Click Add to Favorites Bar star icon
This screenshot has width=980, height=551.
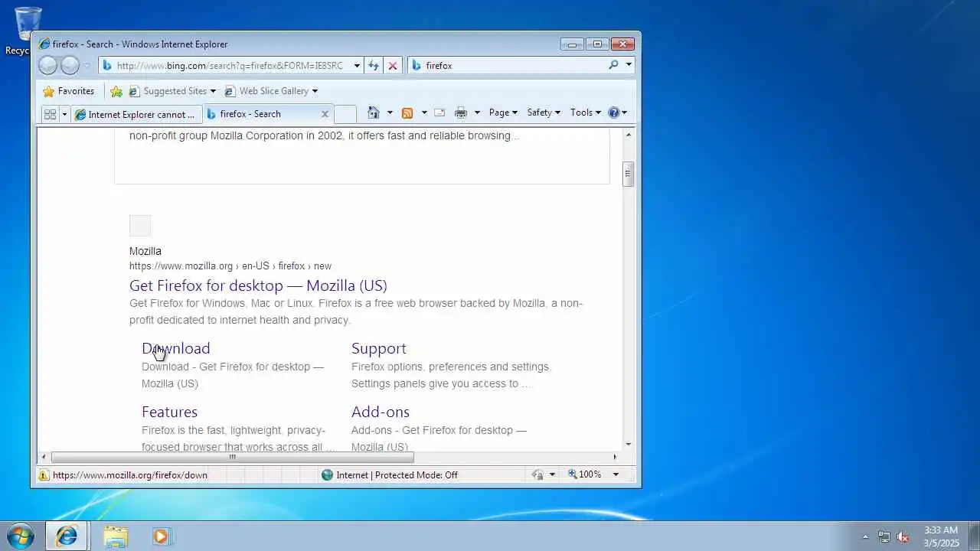[x=116, y=91]
